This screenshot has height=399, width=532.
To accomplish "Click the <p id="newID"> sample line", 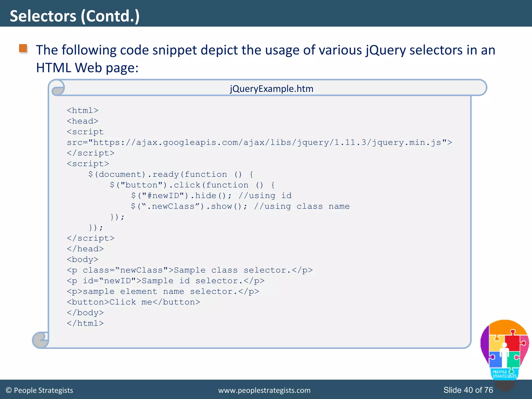I will (166, 281).
